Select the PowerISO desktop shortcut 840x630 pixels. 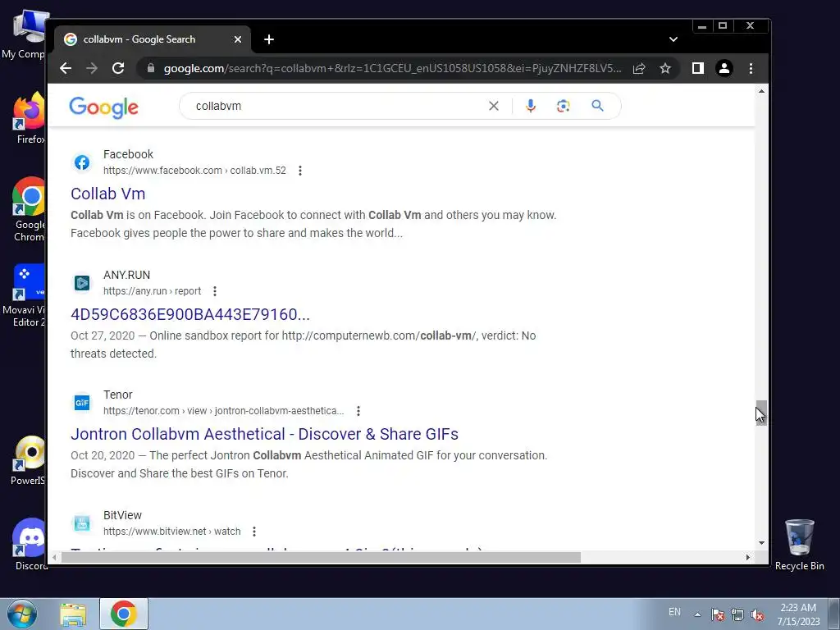tap(29, 461)
